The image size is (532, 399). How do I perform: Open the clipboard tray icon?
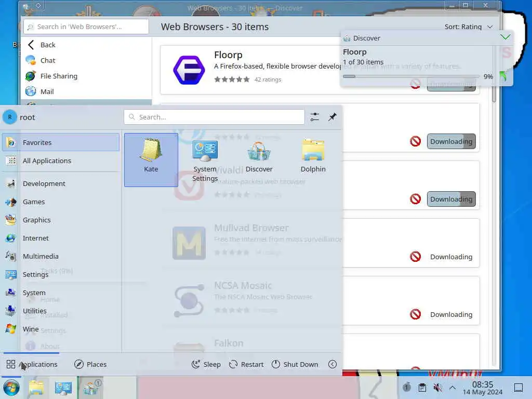[x=422, y=387]
